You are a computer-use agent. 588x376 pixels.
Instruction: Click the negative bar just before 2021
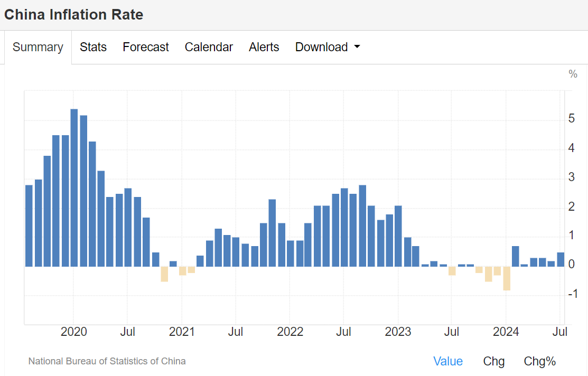tap(164, 274)
